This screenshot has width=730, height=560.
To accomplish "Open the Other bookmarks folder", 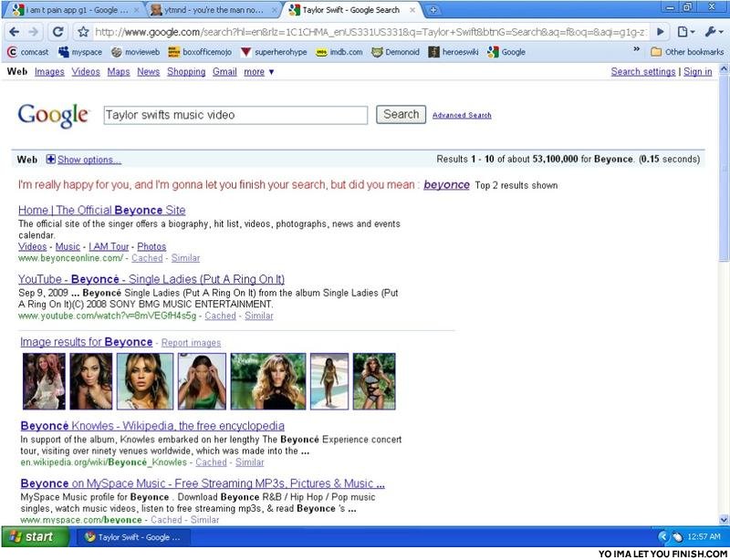I will click(687, 52).
